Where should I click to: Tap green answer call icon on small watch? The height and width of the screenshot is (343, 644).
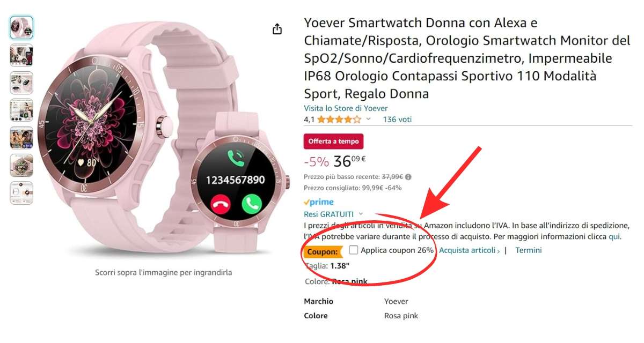251,203
